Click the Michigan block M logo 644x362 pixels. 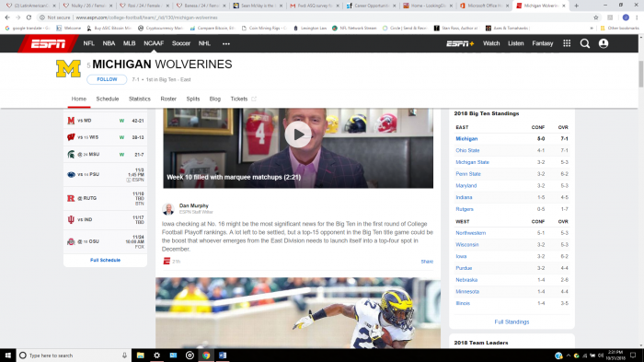68,69
